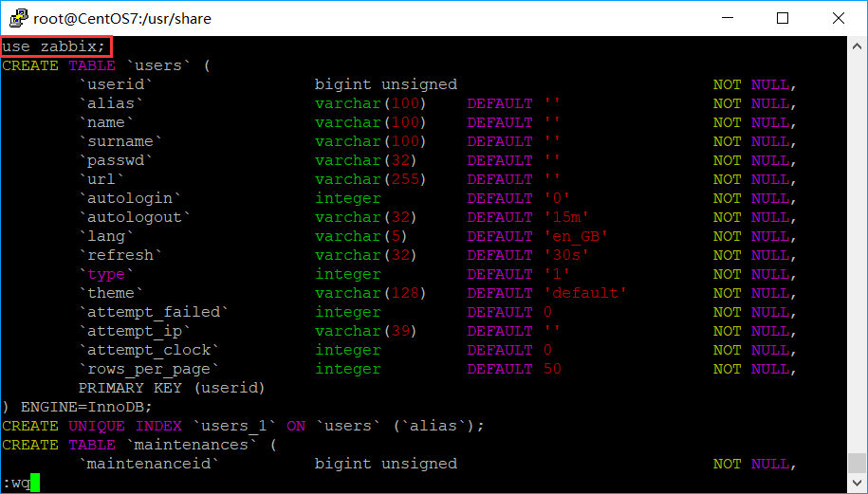Click the 'PRIMARY KEY (userid)' text
868x494 pixels.
coord(172,388)
